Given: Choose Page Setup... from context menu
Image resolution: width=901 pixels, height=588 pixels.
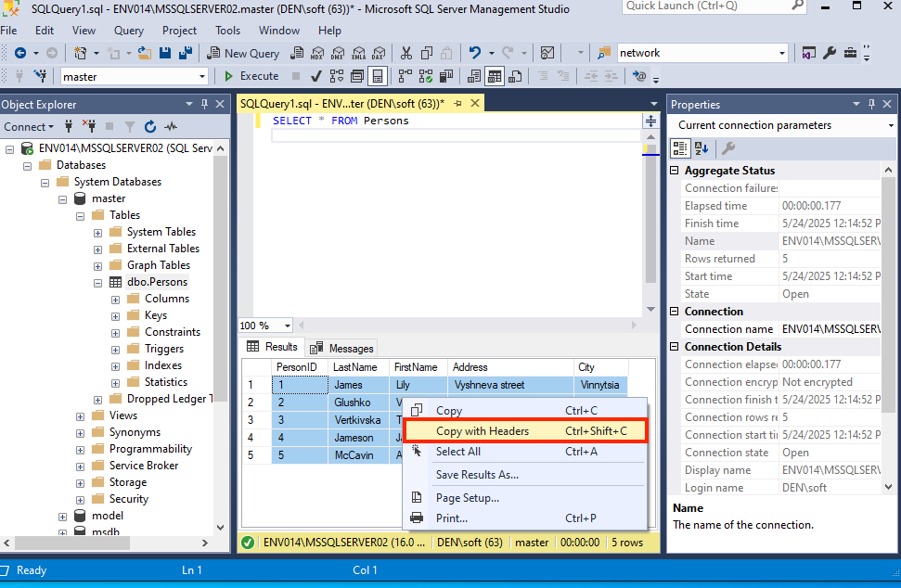Looking at the screenshot, I should pyautogui.click(x=525, y=498).
